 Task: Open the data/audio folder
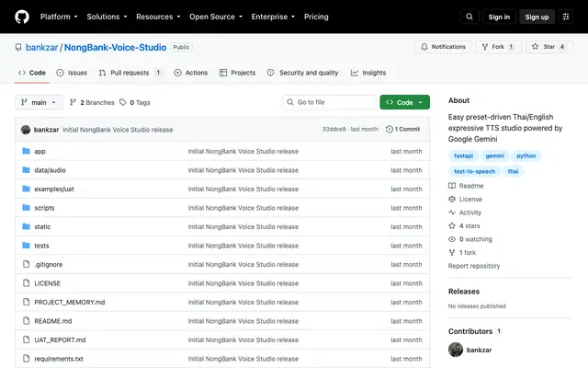point(50,170)
